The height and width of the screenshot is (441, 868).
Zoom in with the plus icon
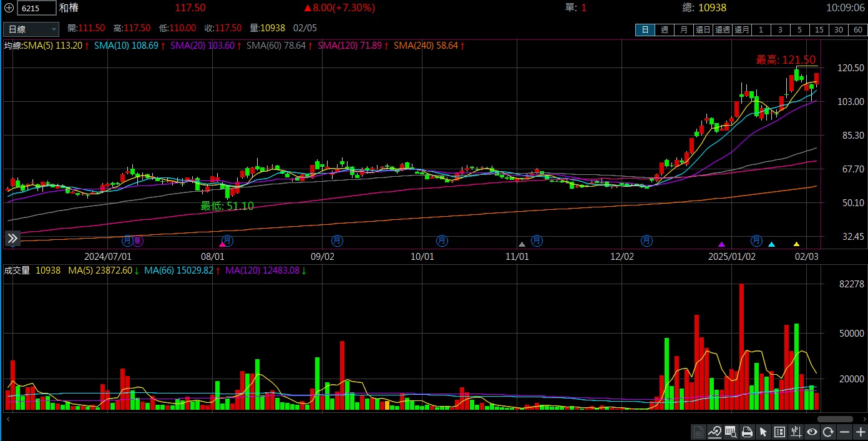click(860, 432)
